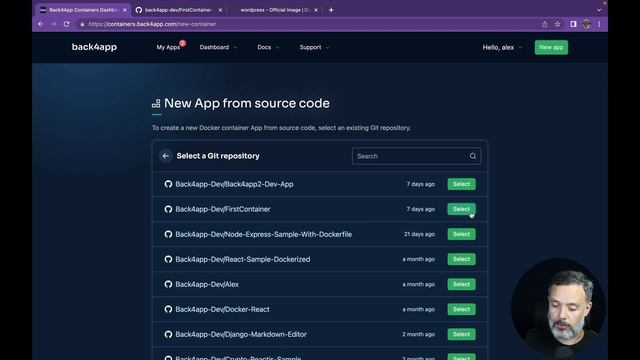Click GitHub icon beside FirstContainer
The image size is (640, 360).
[x=168, y=209]
